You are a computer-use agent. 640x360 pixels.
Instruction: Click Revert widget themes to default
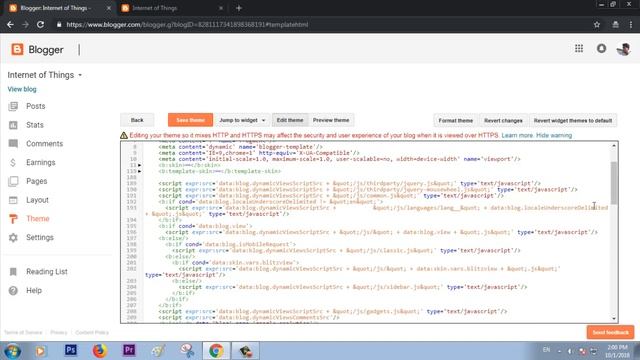coord(573,121)
